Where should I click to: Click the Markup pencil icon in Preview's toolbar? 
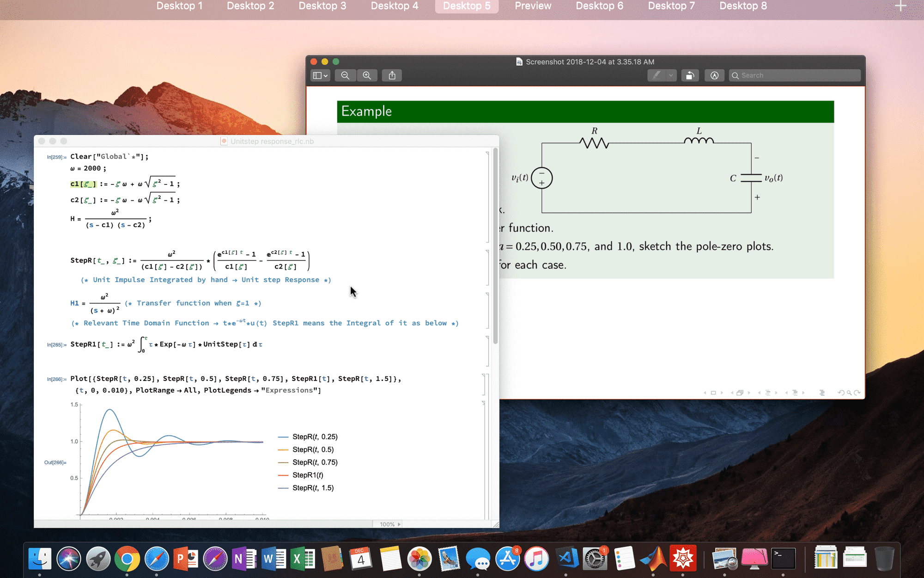[x=657, y=75]
